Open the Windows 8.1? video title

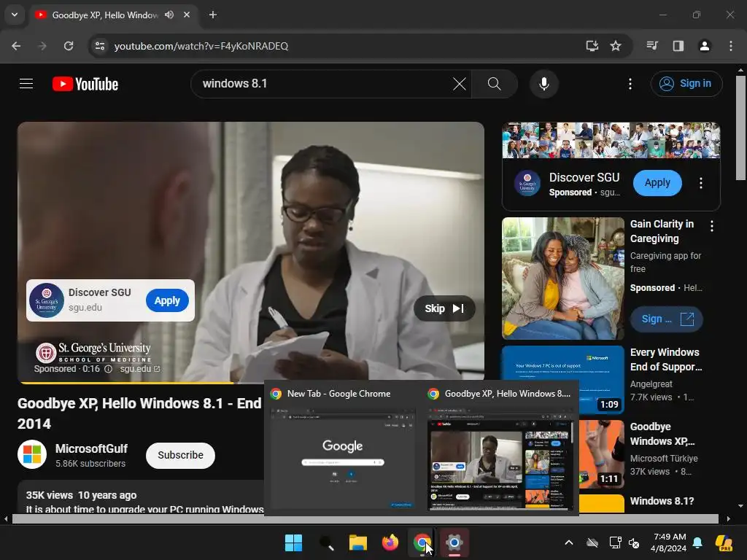tap(662, 501)
